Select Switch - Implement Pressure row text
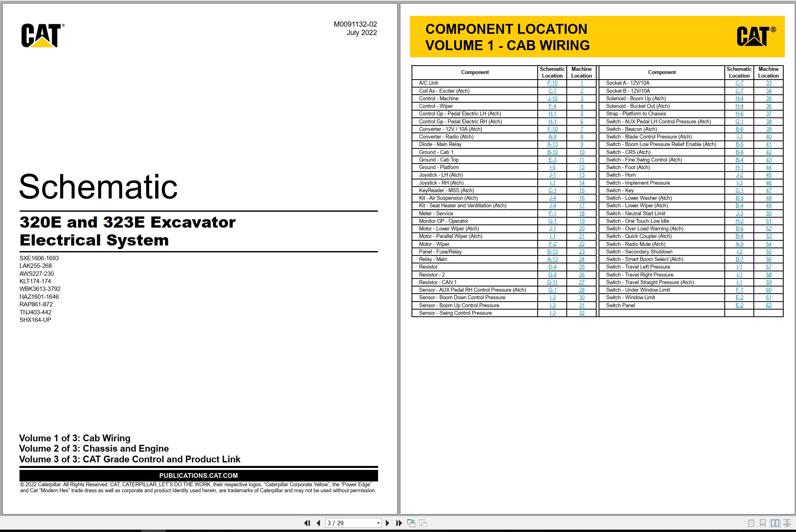 (x=638, y=183)
